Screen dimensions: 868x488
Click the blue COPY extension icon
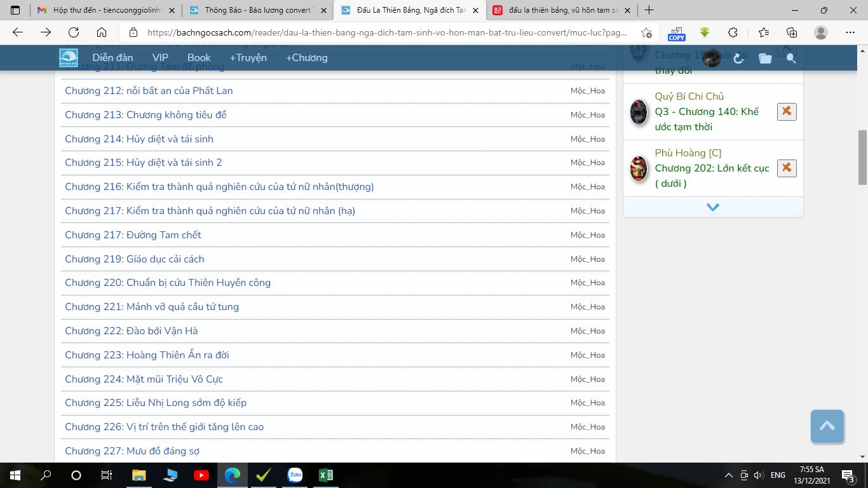(677, 33)
